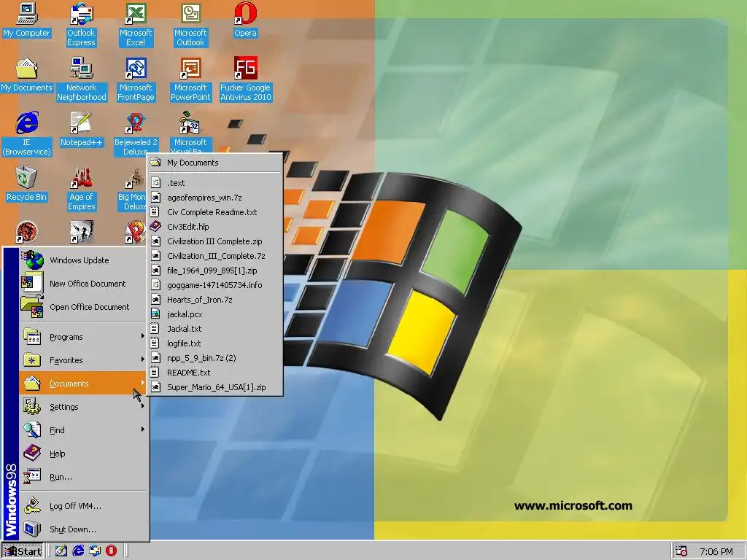Launch the Microsoft Excel desktop shortcut

coord(135,24)
